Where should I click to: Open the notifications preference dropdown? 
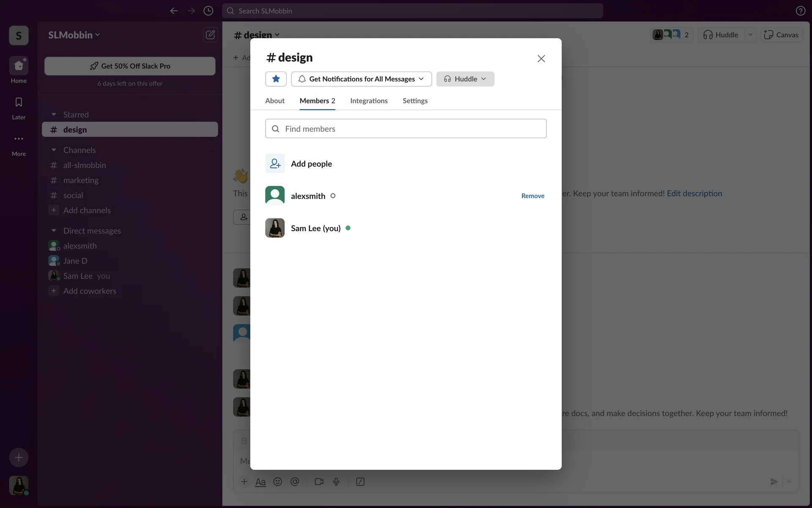click(x=361, y=79)
